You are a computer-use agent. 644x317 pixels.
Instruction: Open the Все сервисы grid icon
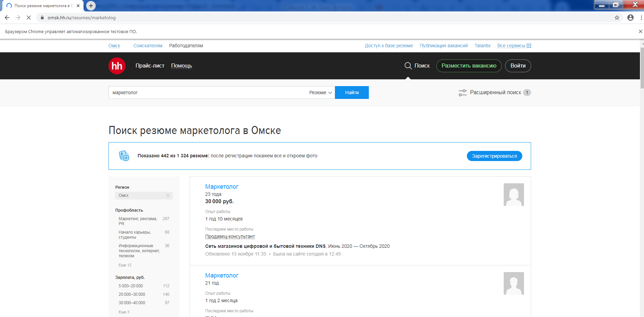[529, 46]
